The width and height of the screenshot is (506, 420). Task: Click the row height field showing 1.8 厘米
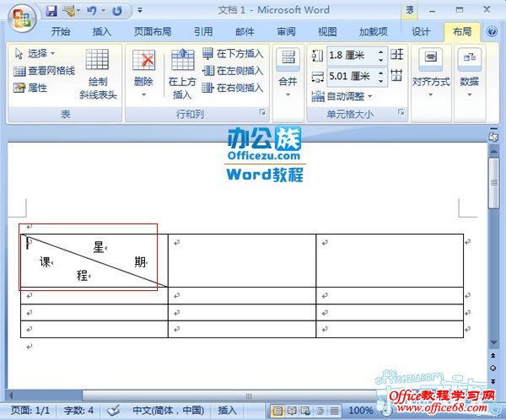(352, 56)
